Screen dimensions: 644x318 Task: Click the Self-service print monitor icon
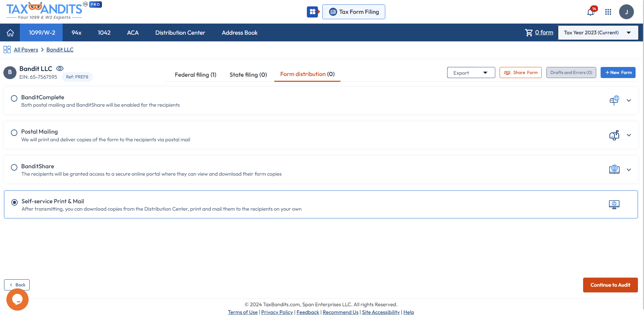(614, 204)
